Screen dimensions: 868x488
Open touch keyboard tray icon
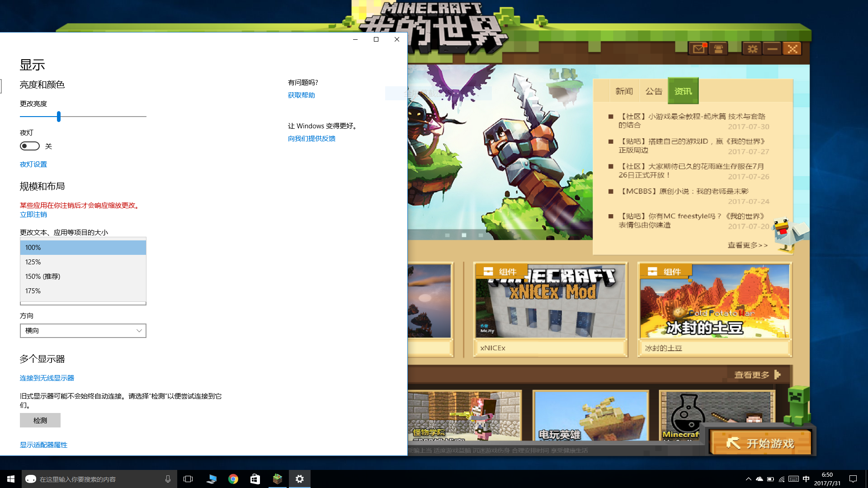[793, 479]
